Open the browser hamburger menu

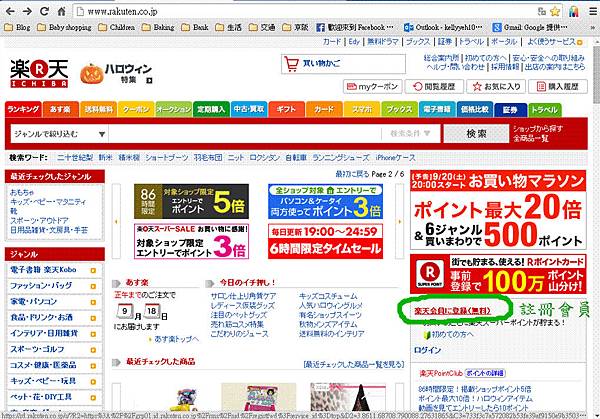point(593,11)
